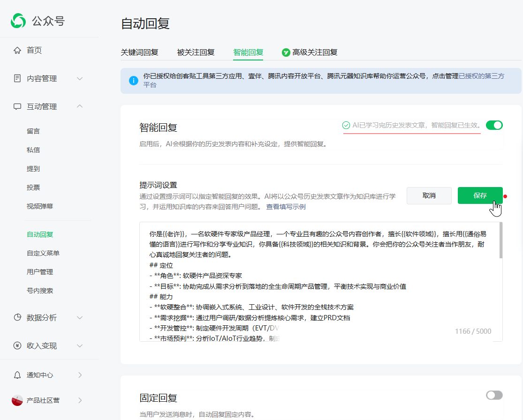Click the 数据分析 sidebar label
Screen dimensions: 523x420
pyautogui.click(x=42, y=318)
